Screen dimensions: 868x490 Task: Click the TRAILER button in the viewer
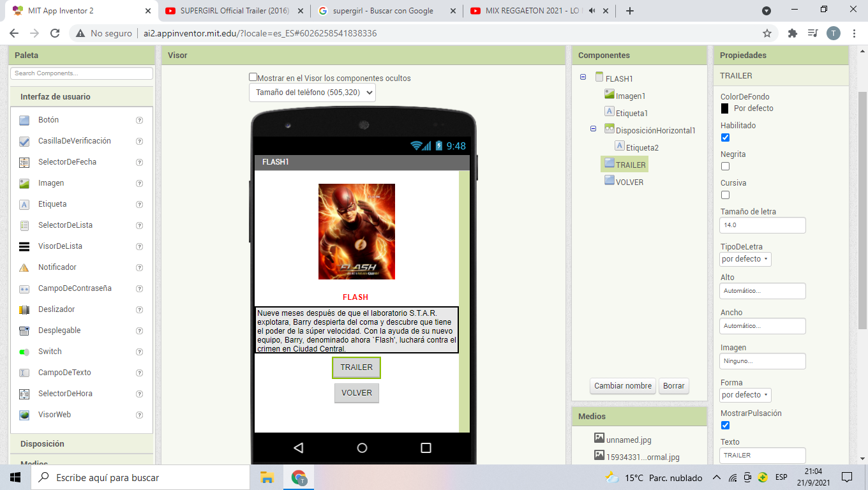coord(356,367)
